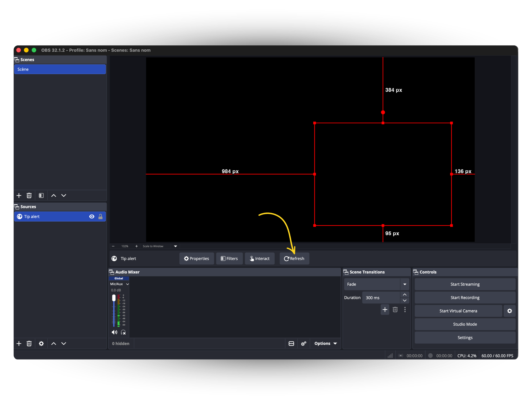
Task: Move scene down in Scenes panel
Action: [x=64, y=196]
